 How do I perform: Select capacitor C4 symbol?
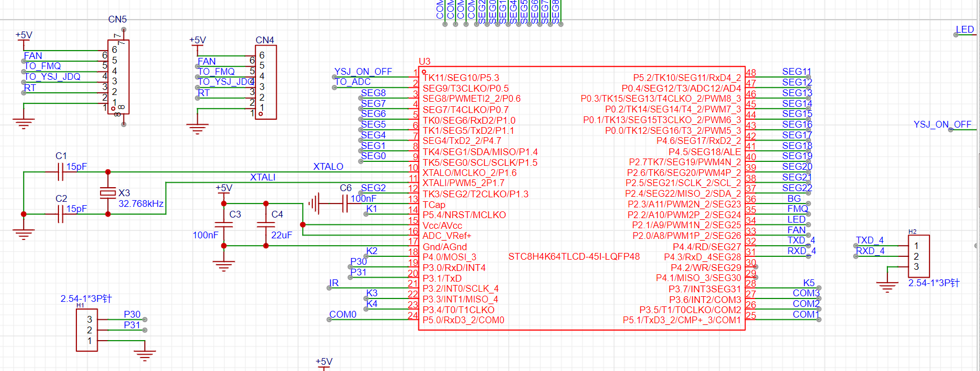coord(266,224)
